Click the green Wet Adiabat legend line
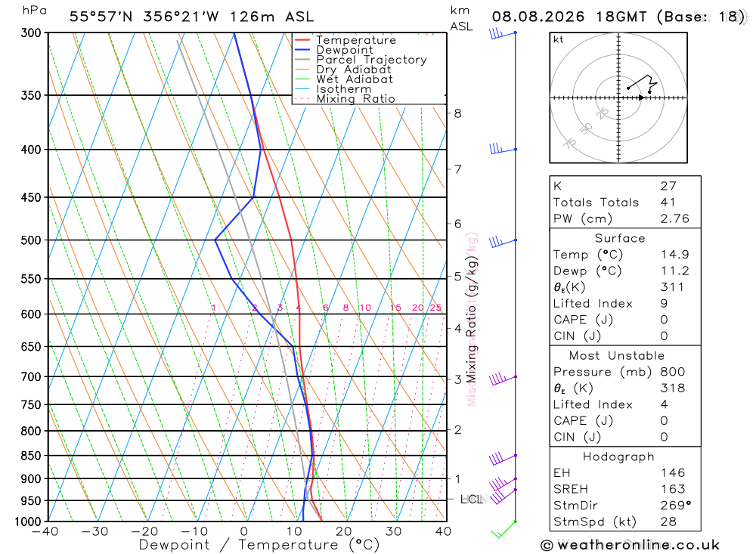Screen dimensions: 756x554 [x=302, y=79]
